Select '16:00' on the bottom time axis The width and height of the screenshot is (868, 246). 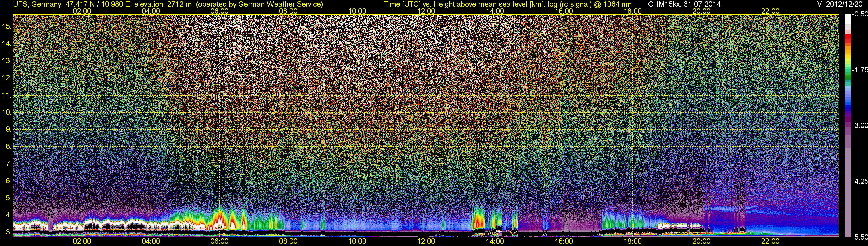pos(564,241)
